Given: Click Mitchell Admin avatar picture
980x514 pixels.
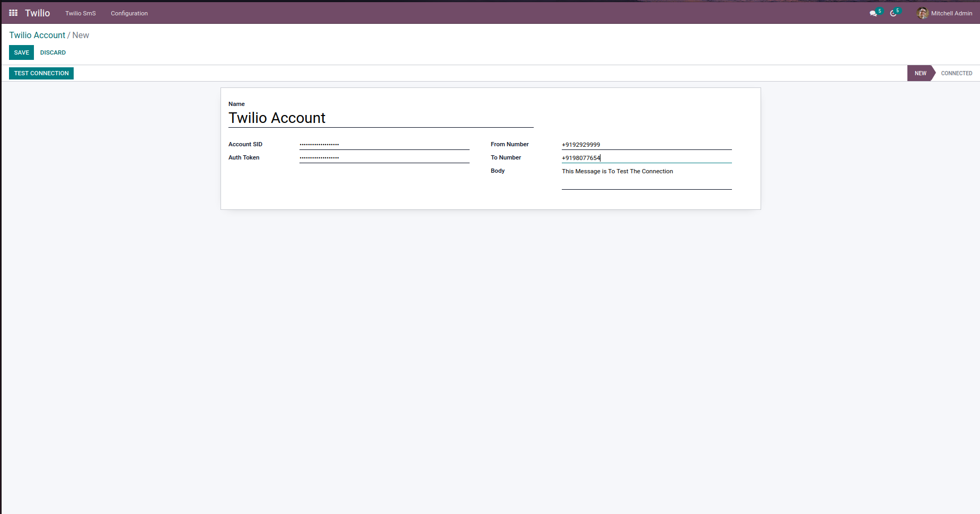Looking at the screenshot, I should point(923,13).
